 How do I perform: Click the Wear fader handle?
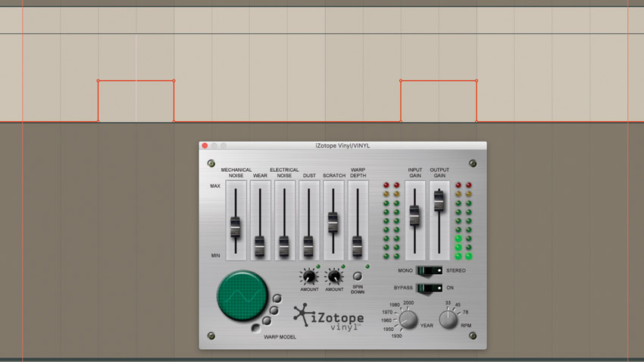(260, 246)
